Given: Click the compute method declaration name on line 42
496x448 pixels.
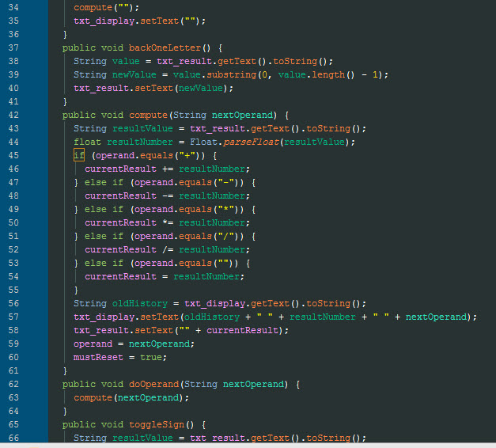Looking at the screenshot, I should coord(148,115).
